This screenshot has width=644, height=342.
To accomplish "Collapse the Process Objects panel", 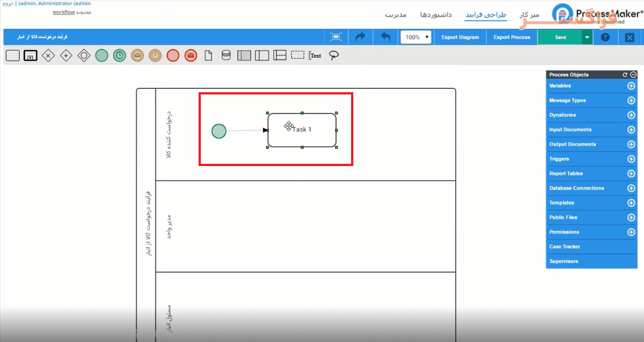I will [x=633, y=75].
